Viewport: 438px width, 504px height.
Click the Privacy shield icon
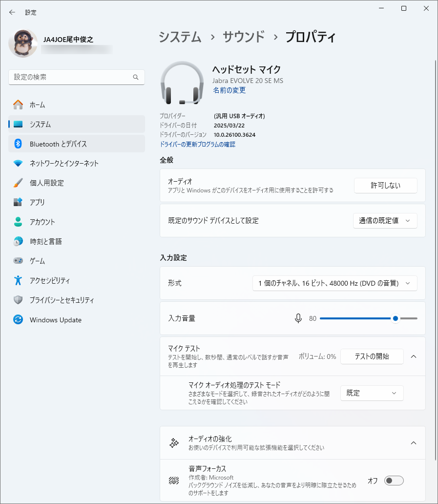pos(18,300)
